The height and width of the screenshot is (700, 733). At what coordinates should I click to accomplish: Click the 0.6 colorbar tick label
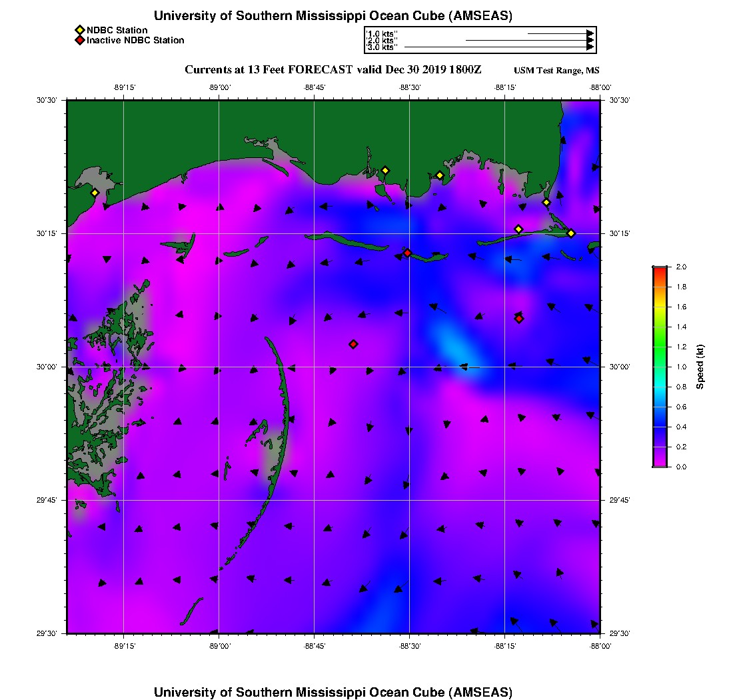681,407
